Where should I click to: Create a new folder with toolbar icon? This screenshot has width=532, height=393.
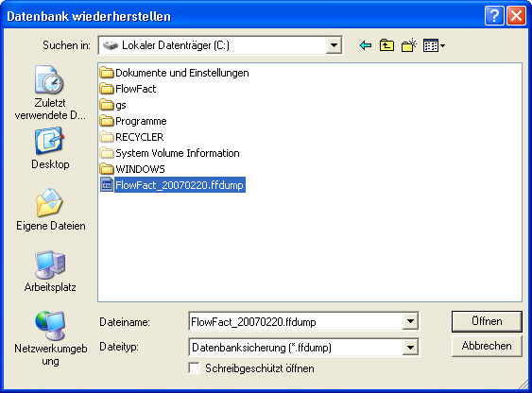408,45
